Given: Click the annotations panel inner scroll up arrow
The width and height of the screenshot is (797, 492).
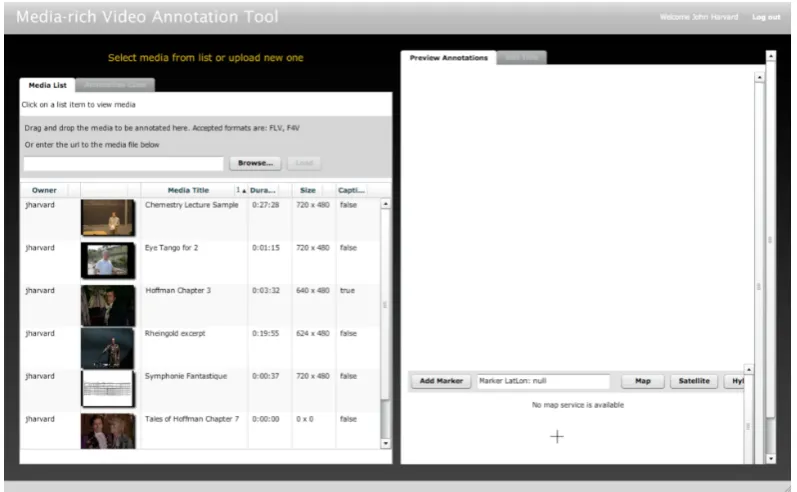Looking at the screenshot, I should 759,77.
